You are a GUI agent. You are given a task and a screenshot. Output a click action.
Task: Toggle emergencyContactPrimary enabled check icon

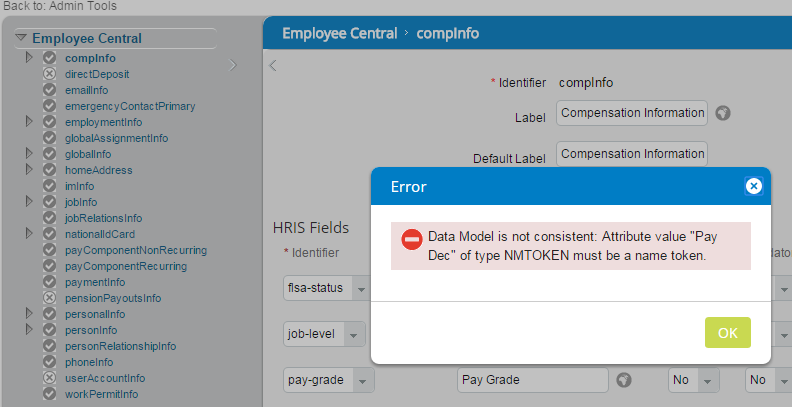(49, 106)
